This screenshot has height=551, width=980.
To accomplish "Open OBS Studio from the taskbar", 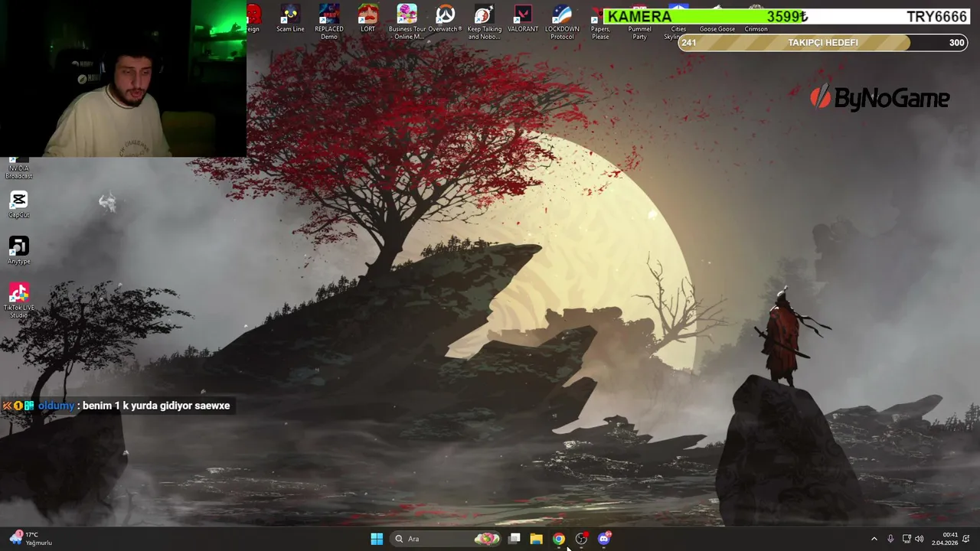I will (x=581, y=539).
